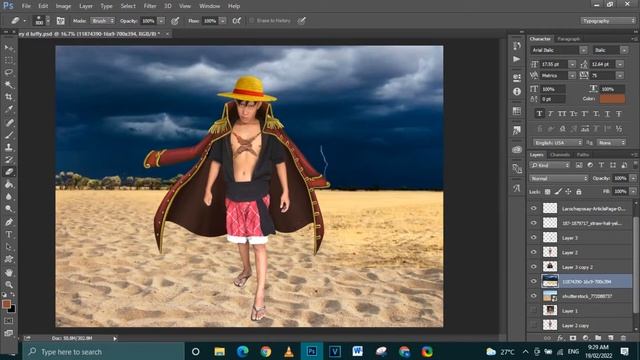Select the Horizontal Type tool

click(x=9, y=234)
